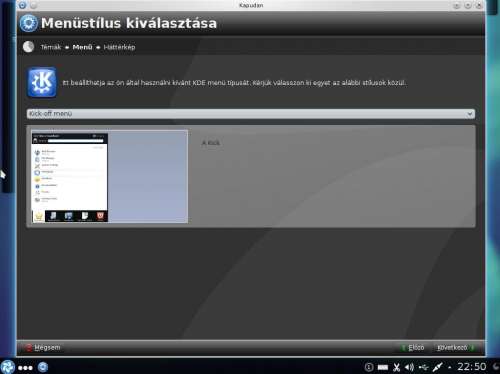Open the volume speaker tray icon
This screenshot has width=500, height=374.
point(409,367)
